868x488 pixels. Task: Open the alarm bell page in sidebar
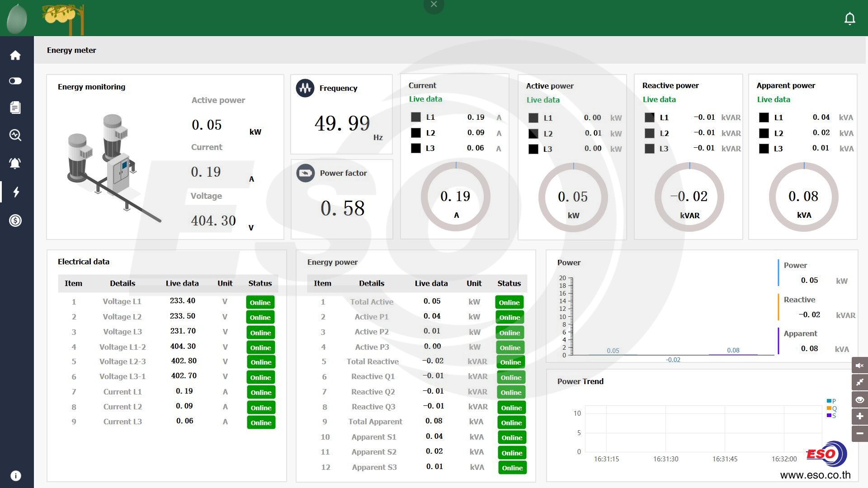tap(15, 163)
